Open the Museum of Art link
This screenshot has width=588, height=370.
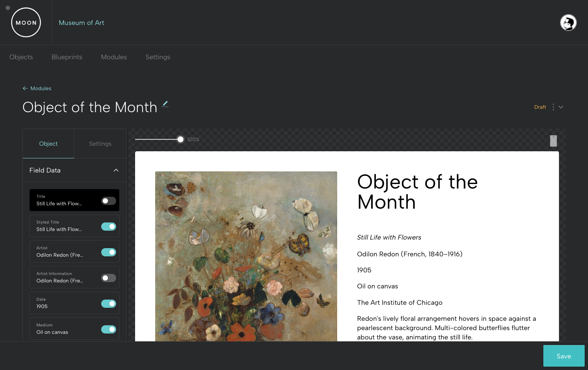pos(82,23)
